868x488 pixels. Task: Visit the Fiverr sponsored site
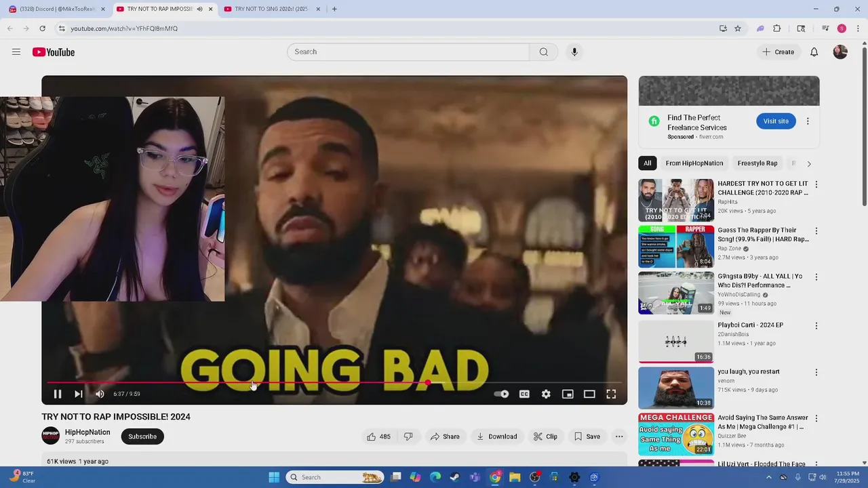pos(776,121)
